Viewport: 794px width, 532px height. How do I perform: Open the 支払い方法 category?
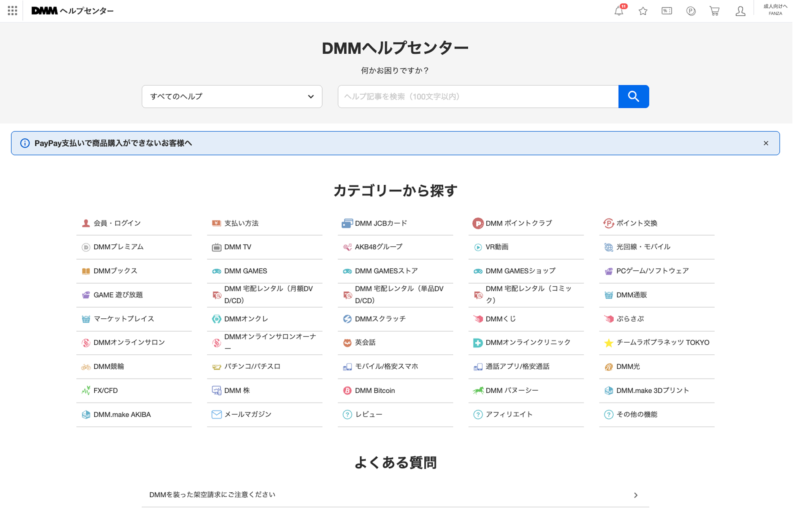click(x=242, y=224)
